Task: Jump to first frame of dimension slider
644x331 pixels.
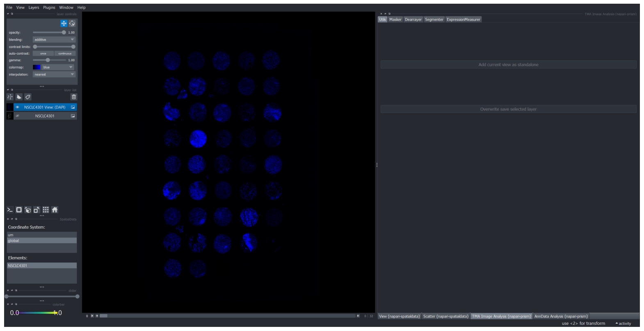Action: [97, 316]
